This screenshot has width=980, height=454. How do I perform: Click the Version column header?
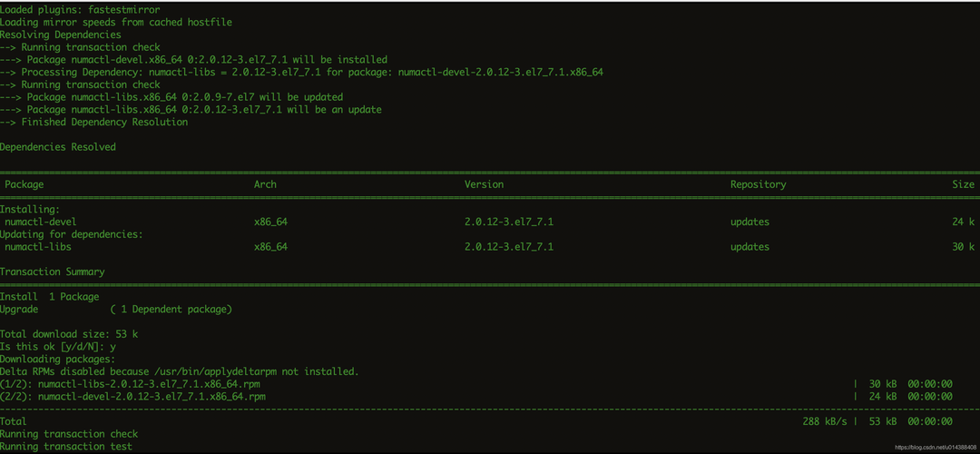(484, 184)
